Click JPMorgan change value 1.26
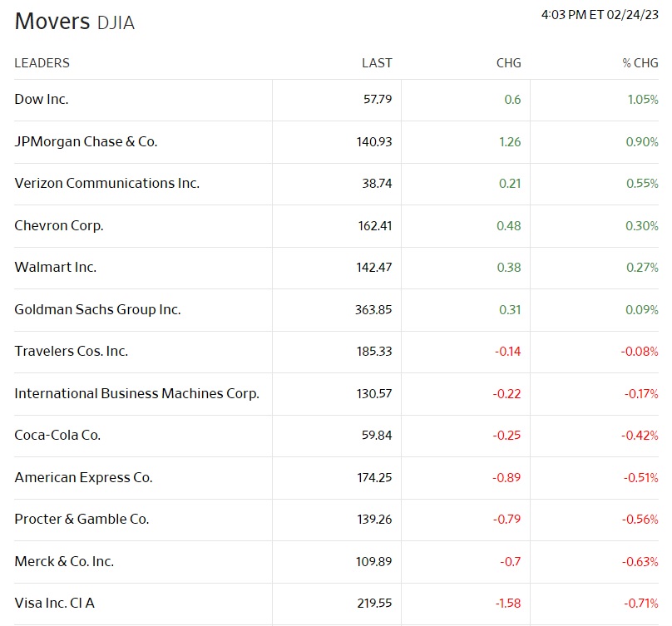Viewport: 672px width, 626px height. (510, 142)
